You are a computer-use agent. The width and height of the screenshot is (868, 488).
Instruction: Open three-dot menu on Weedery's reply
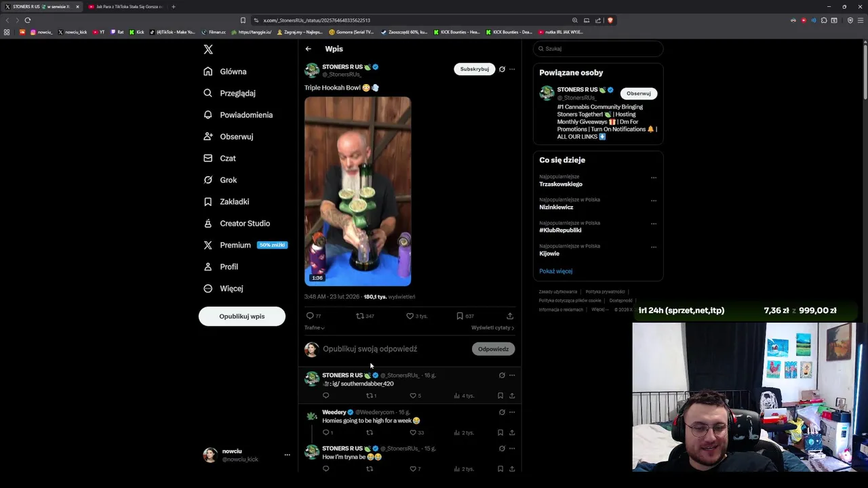click(512, 412)
